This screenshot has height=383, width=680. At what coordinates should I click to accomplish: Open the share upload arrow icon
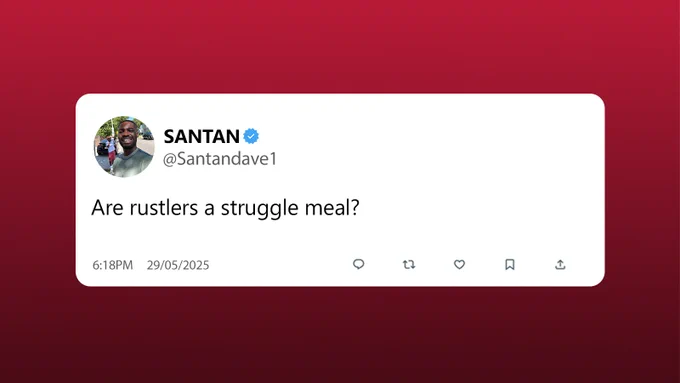click(x=560, y=264)
